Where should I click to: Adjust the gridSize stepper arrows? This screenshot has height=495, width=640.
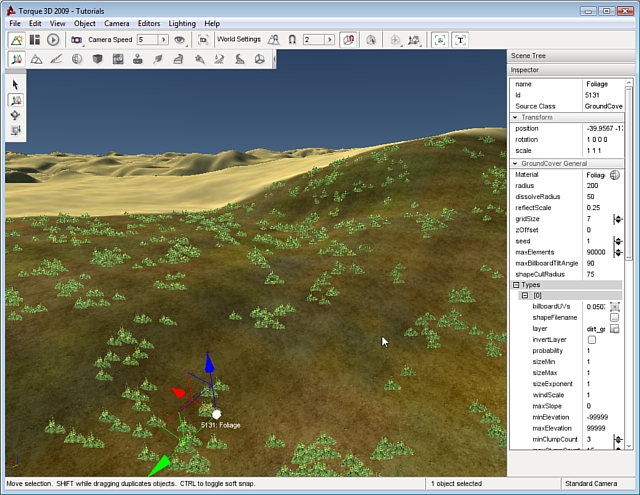click(x=618, y=219)
